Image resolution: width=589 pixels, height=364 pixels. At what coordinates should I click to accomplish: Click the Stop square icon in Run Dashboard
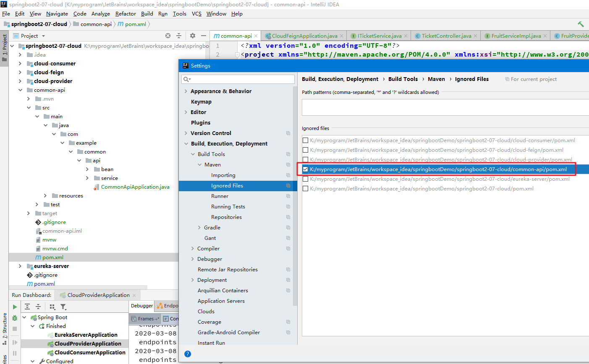(15, 329)
